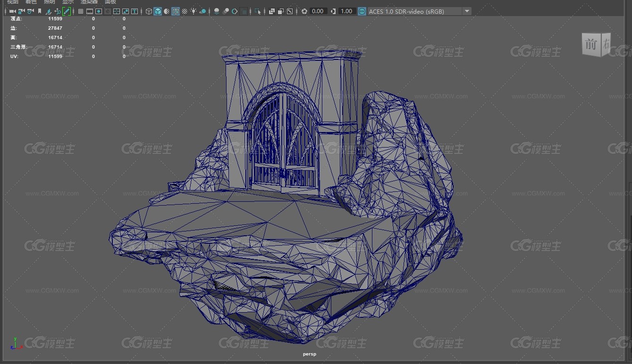Toggle the Resolution Gate overlay
Viewport: 632px width, 364px height.
(99, 11)
